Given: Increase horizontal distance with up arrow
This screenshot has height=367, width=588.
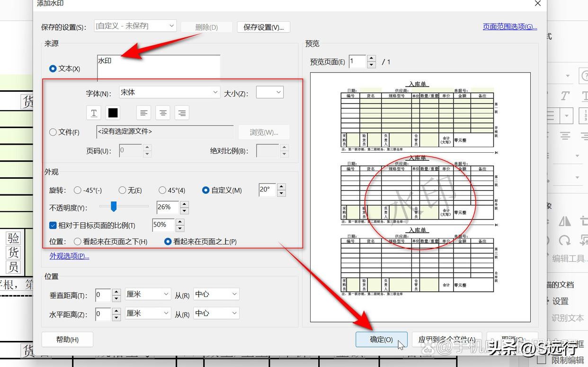Looking at the screenshot, I should click(116, 311).
